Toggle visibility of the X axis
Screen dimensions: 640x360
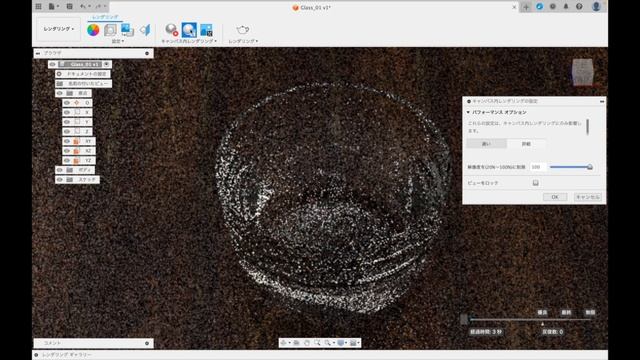point(67,112)
